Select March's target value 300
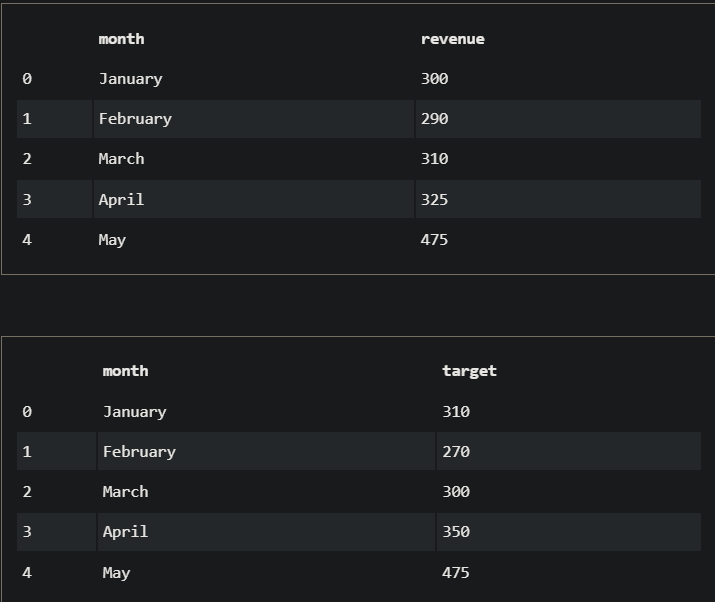 tap(455, 492)
